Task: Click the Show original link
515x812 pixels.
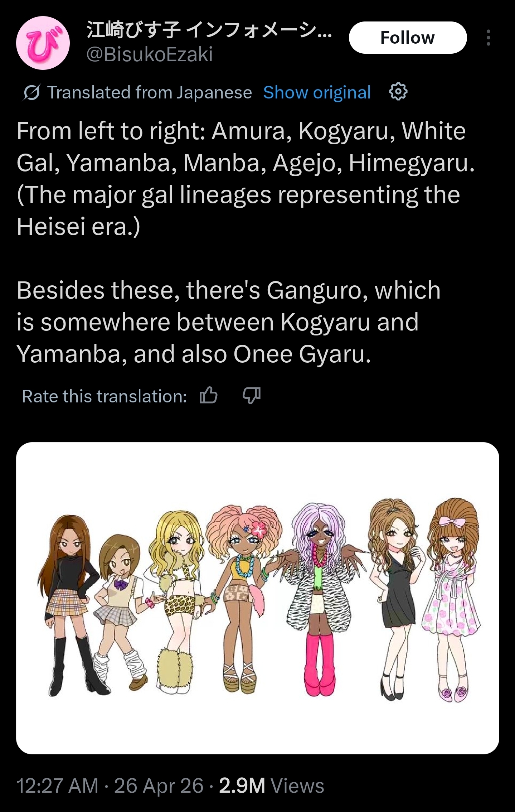Action: 317,92
